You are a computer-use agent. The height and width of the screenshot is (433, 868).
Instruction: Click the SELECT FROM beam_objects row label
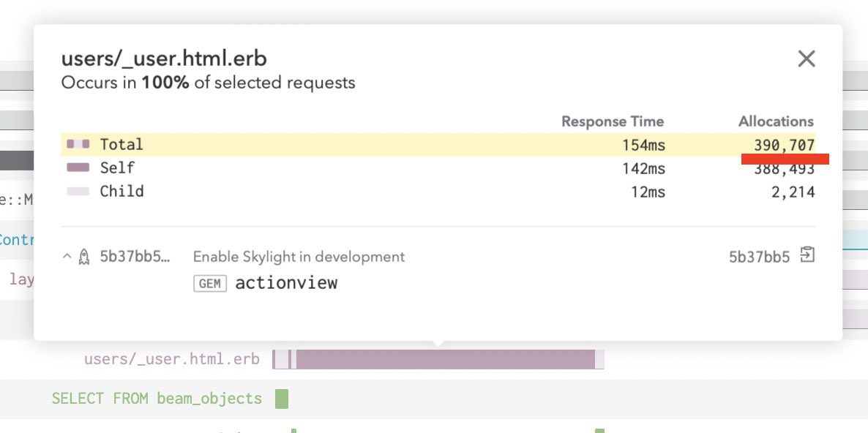[157, 399]
